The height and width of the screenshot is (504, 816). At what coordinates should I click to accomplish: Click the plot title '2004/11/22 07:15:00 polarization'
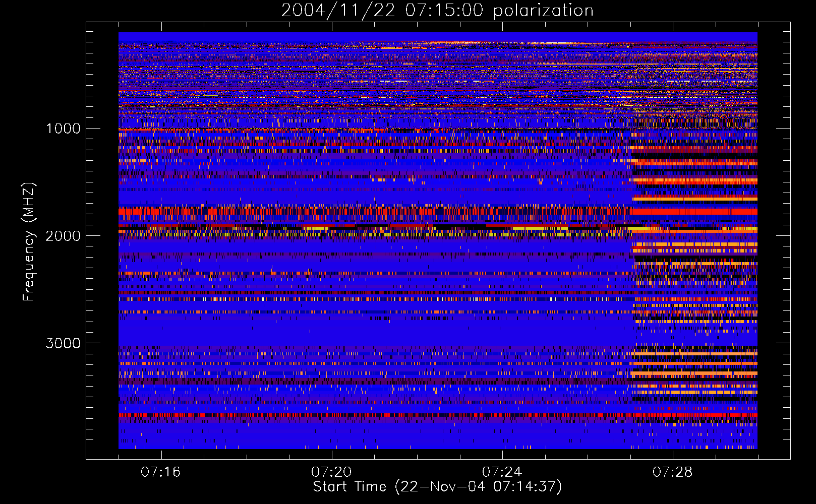(x=437, y=11)
